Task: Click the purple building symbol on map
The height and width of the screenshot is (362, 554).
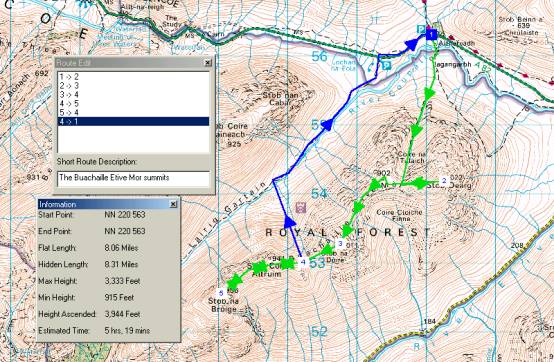Action: tap(301, 208)
